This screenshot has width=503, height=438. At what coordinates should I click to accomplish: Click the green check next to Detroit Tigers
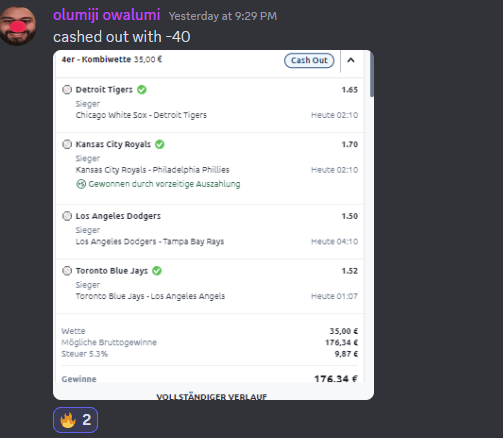142,90
